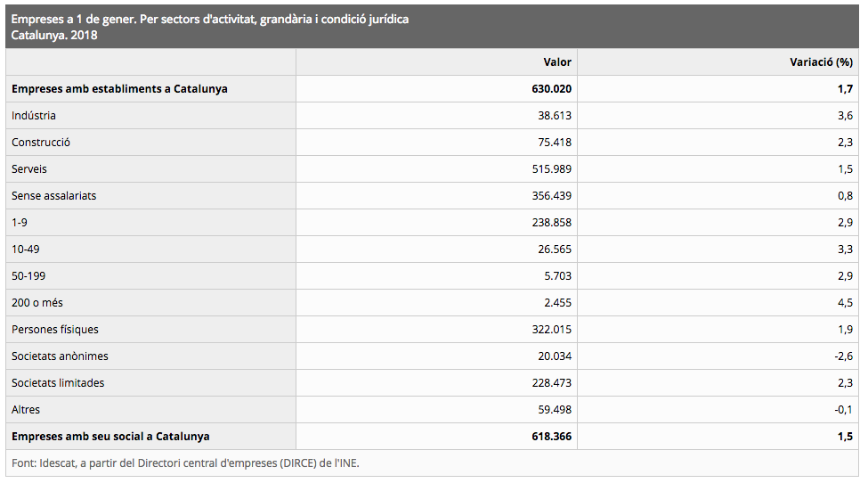Screen dimensions: 868x483
Task: Click the 10-49 size row label
Action: point(26,250)
